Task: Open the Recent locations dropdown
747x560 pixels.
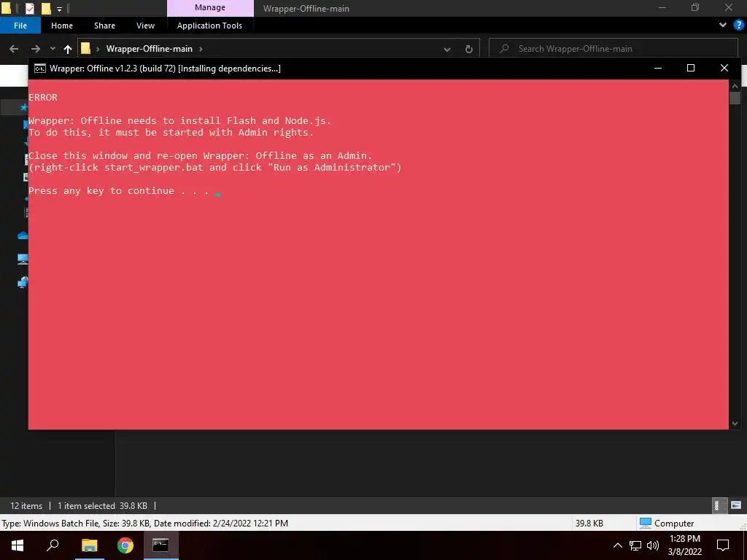Action: (x=53, y=49)
